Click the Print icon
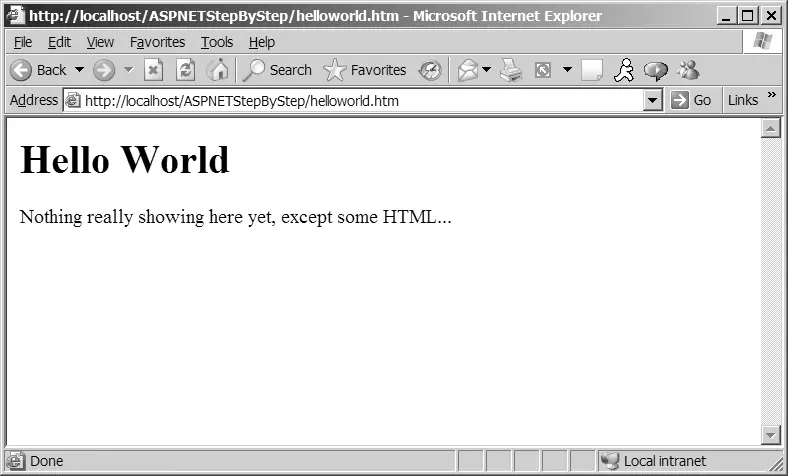This screenshot has height=476, width=788. click(x=511, y=70)
